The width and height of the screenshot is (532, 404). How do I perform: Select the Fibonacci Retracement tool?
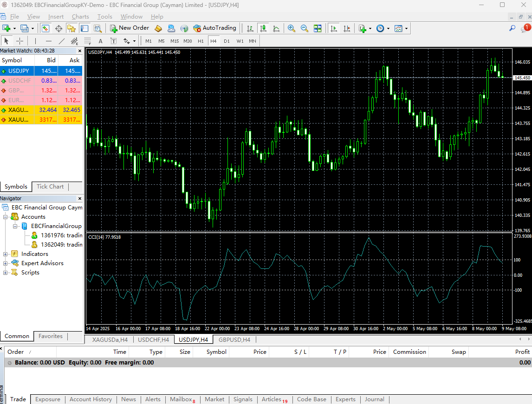[x=88, y=41]
